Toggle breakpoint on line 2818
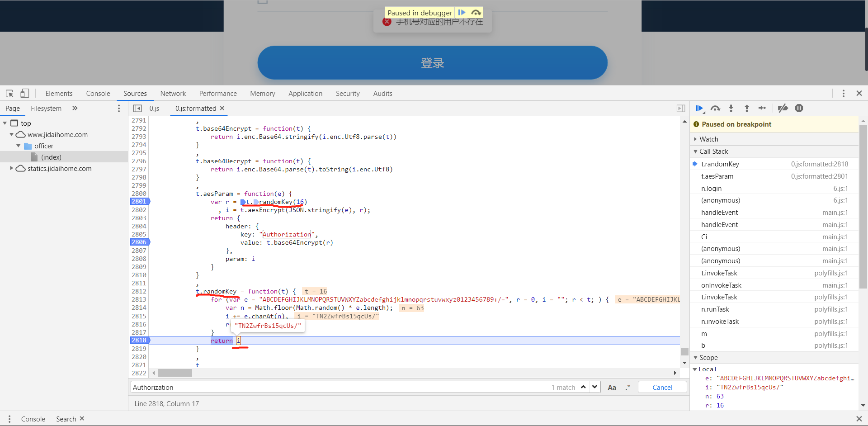This screenshot has height=426, width=868. tap(139, 340)
